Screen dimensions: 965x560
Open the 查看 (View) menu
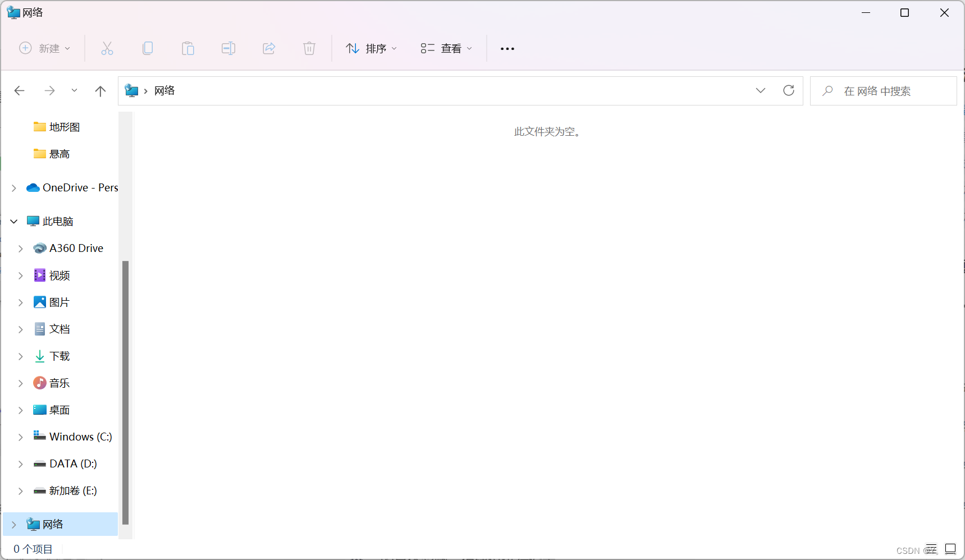click(446, 48)
